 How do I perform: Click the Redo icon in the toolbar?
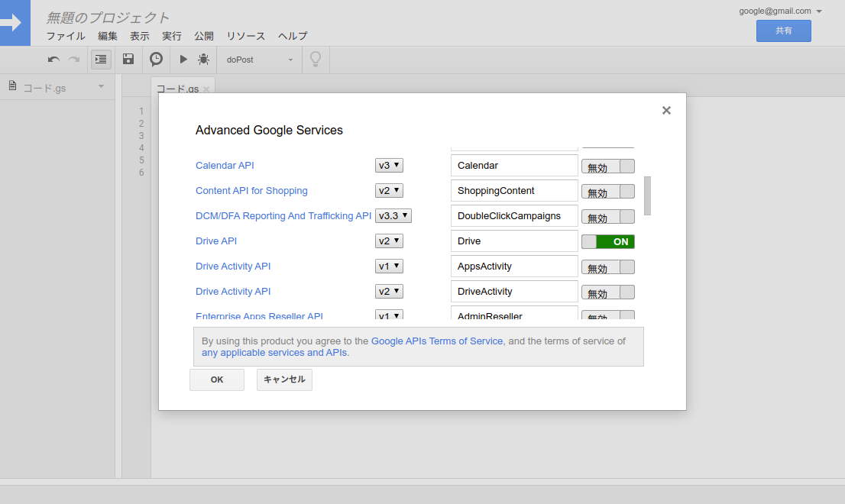coord(73,59)
